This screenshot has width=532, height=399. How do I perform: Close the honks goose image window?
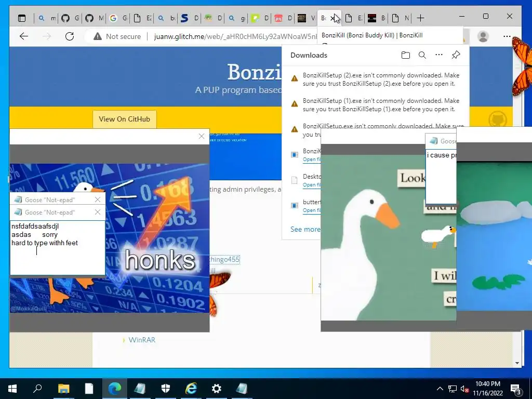(x=202, y=136)
